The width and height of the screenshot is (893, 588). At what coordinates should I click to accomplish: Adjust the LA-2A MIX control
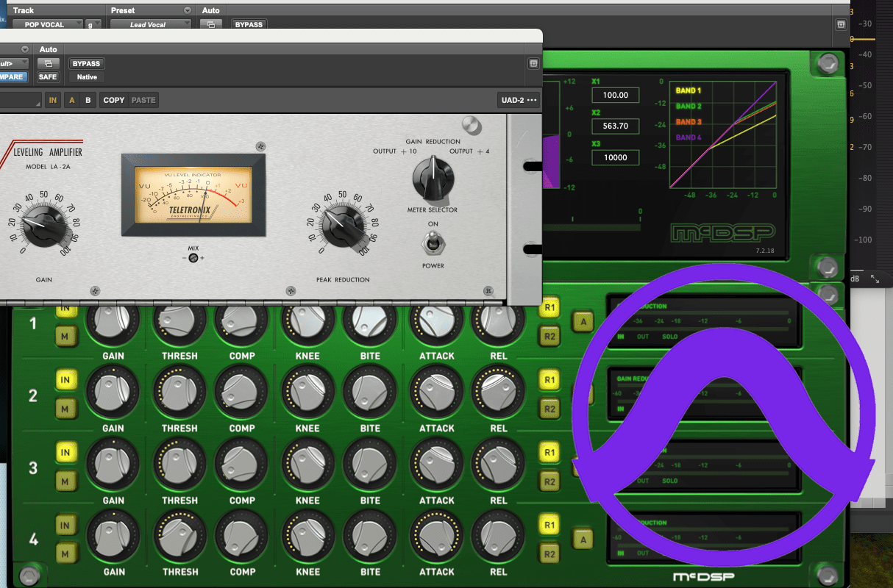pyautogui.click(x=193, y=258)
